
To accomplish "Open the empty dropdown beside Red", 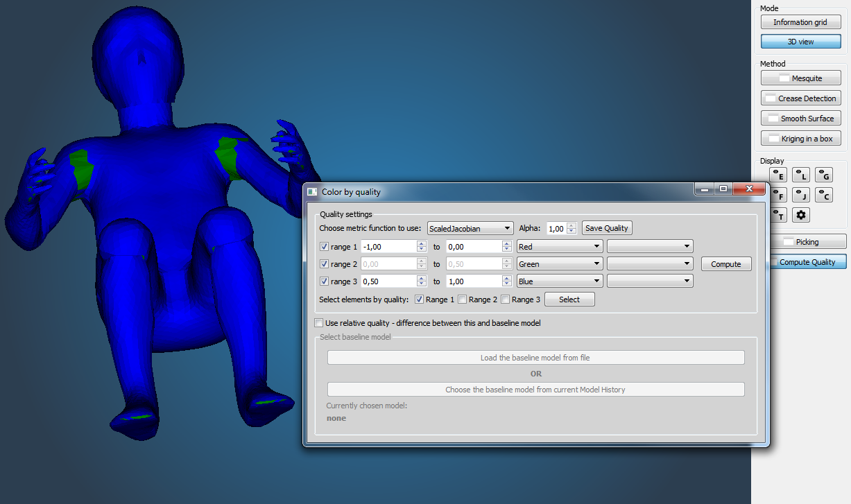I will click(x=650, y=246).
